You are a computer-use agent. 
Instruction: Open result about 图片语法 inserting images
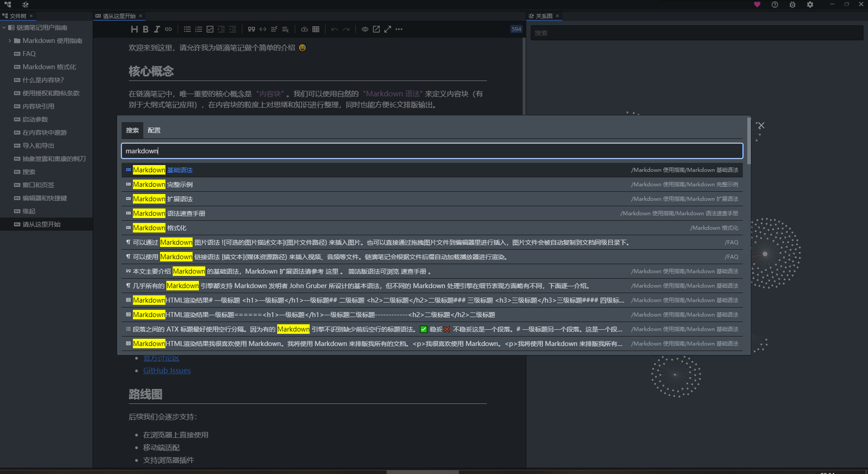click(432, 242)
